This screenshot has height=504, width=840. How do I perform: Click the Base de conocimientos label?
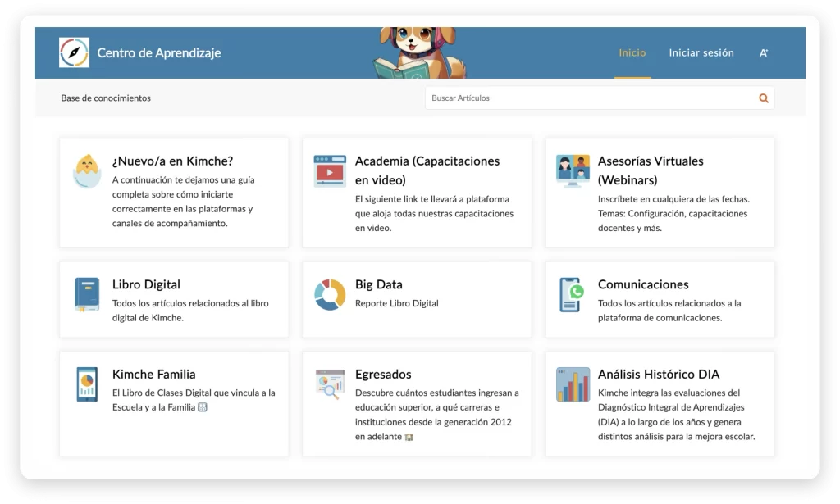(106, 98)
